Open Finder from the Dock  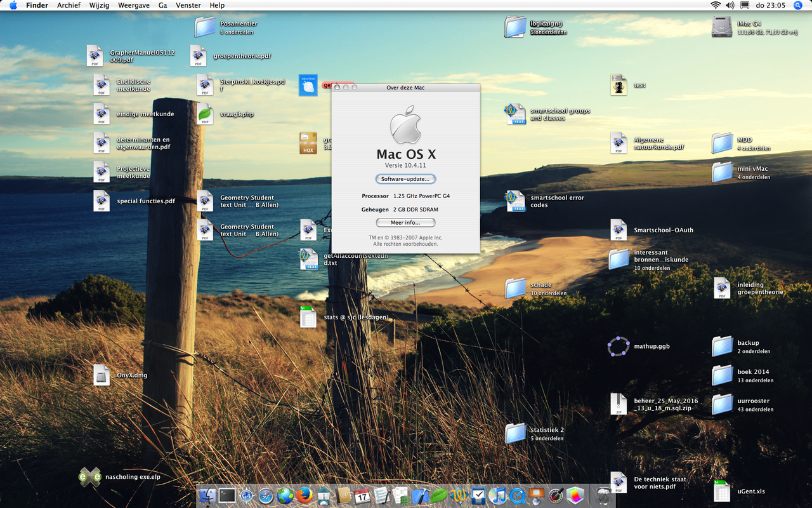(207, 495)
